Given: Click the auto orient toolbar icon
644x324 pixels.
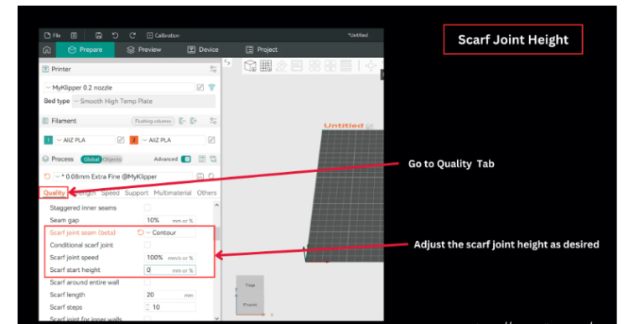Looking at the screenshot, I should 282,65.
